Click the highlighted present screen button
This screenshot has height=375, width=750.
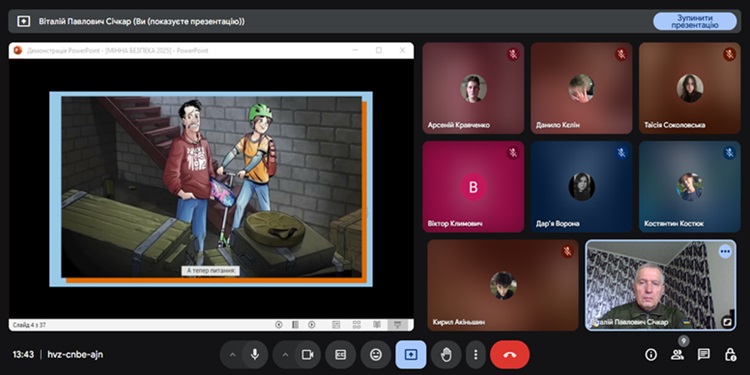411,354
